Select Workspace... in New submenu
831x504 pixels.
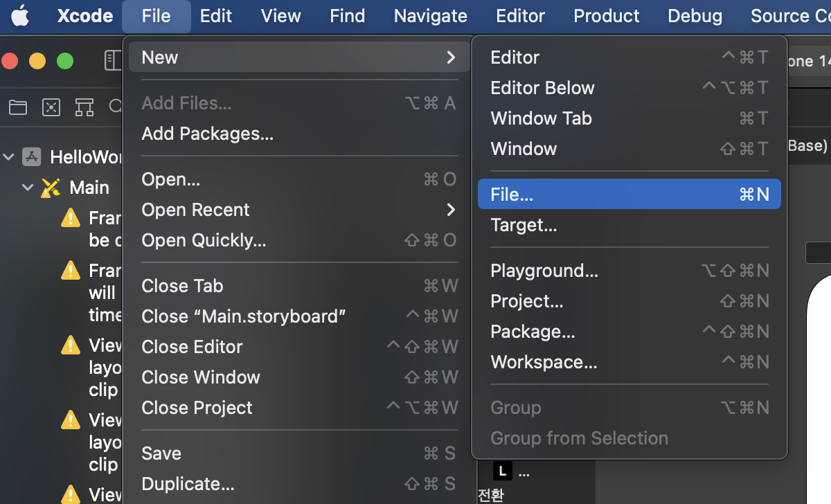[629, 362]
